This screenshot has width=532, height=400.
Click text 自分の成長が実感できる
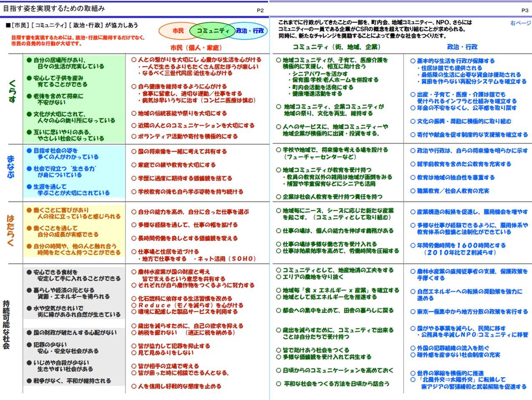(x=68, y=234)
